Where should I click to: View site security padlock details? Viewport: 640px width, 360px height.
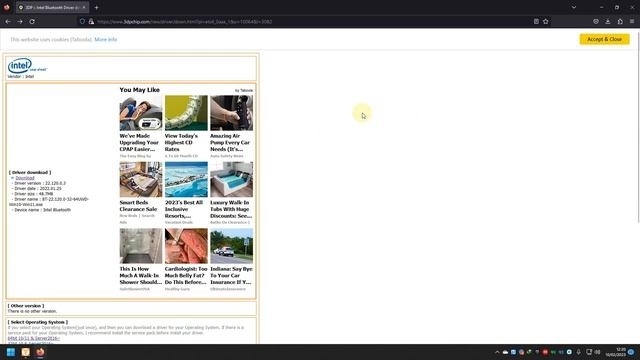click(x=91, y=22)
